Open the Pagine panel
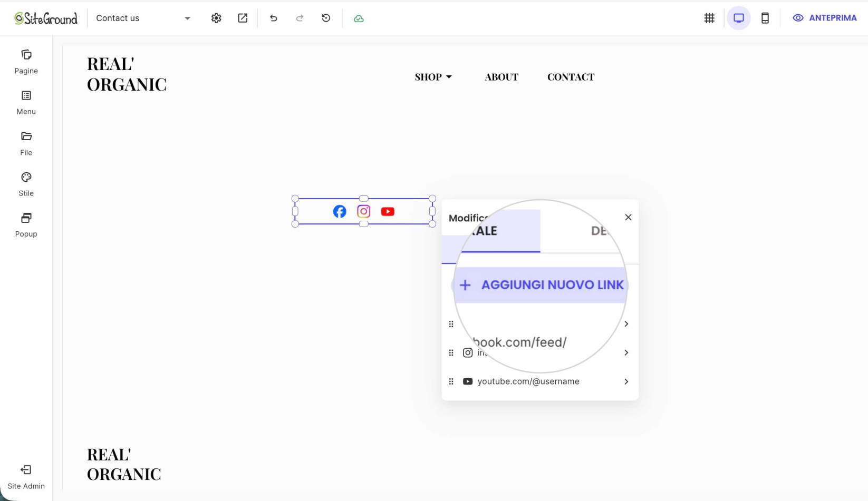This screenshot has width=868, height=501. tap(26, 62)
